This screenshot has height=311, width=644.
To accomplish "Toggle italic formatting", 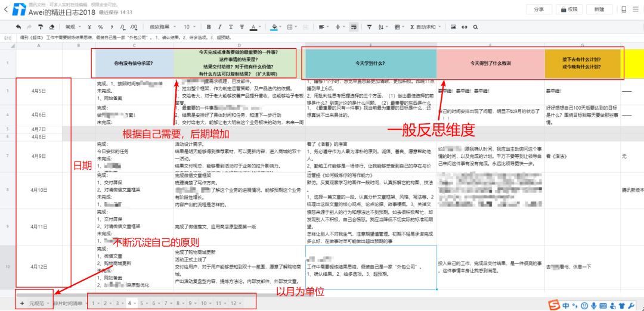I will (x=219, y=27).
